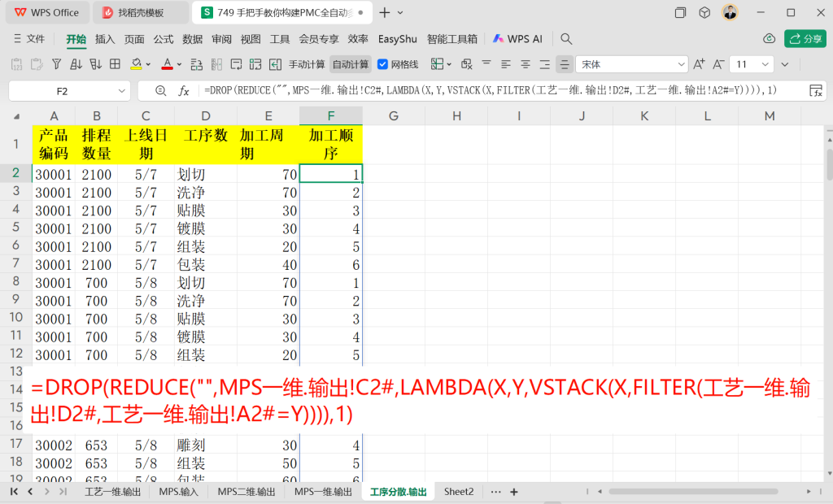Click the horizontal scrollbar thumb

[693, 492]
